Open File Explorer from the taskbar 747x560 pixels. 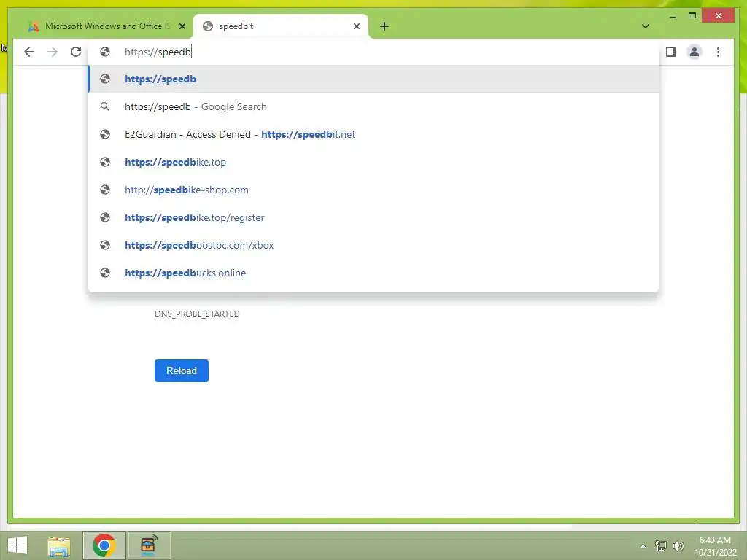point(59,545)
